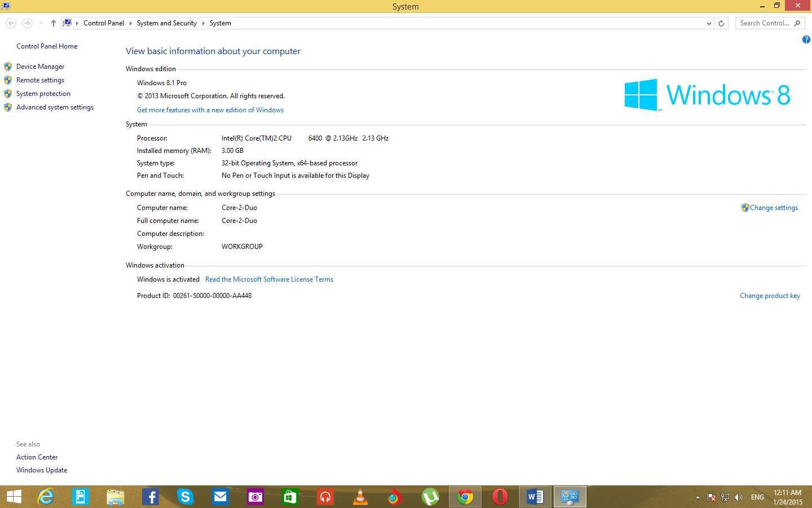Click the Windows 8.1 Pro edition text

click(x=162, y=83)
